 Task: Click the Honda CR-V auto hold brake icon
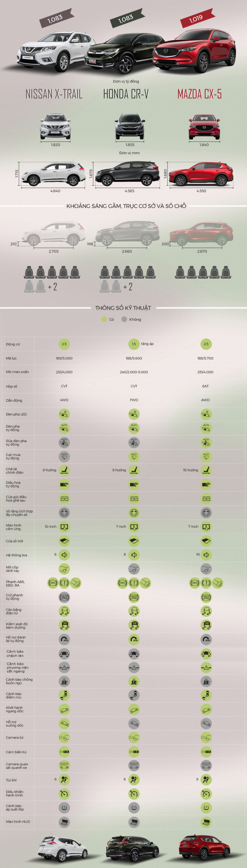tap(134, 597)
